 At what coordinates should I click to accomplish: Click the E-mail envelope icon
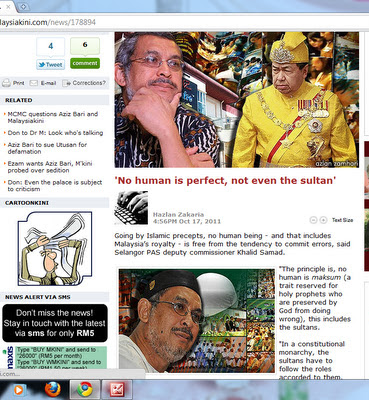34,83
